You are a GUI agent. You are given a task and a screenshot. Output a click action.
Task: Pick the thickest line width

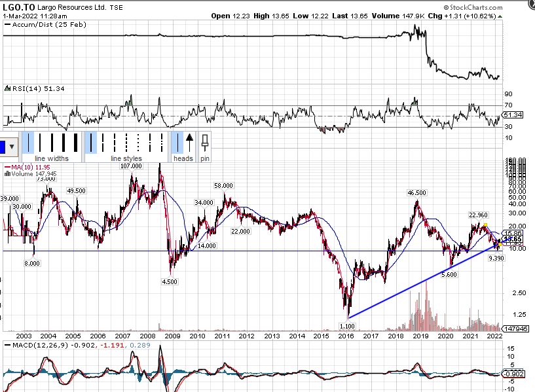(x=75, y=143)
